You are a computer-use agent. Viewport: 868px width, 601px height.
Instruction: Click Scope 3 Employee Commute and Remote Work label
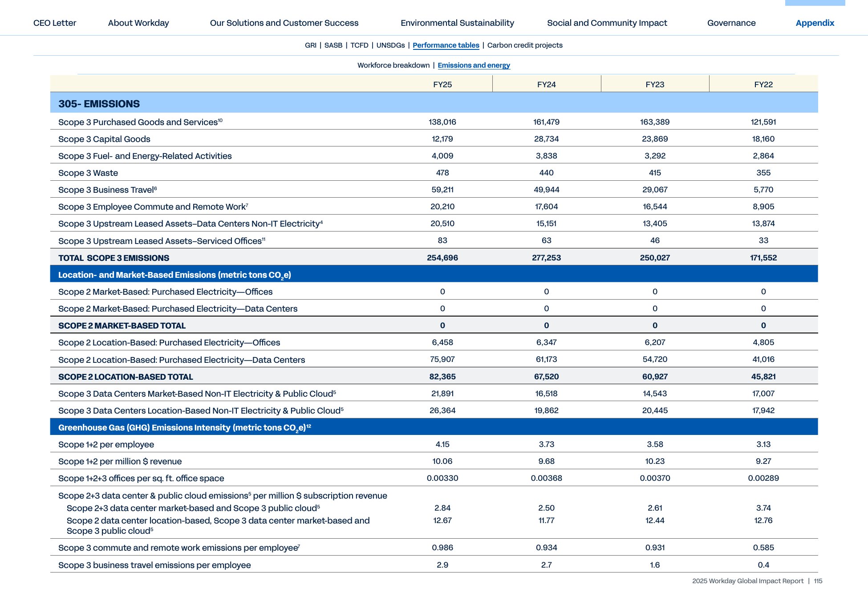click(x=153, y=207)
